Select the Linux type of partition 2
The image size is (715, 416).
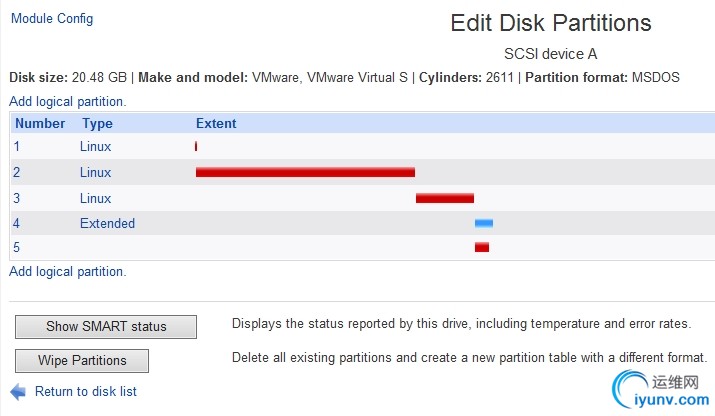(96, 172)
